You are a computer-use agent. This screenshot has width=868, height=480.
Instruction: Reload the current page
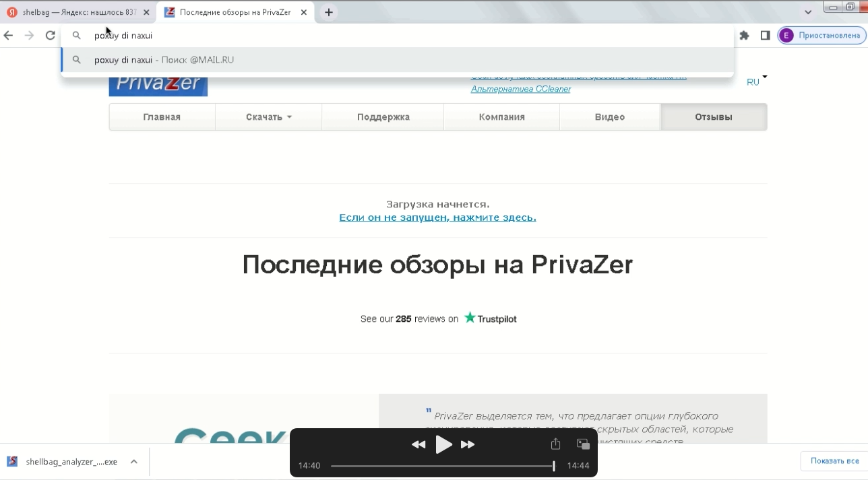point(51,36)
